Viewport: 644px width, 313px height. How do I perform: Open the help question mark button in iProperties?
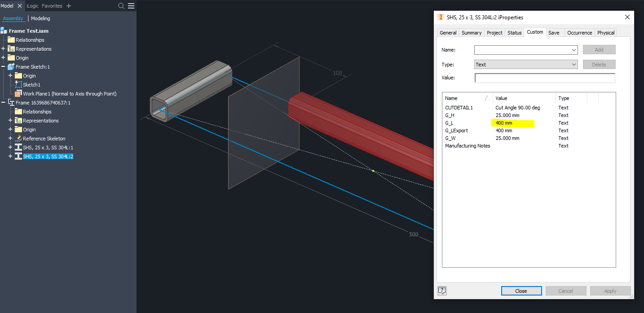[441, 290]
